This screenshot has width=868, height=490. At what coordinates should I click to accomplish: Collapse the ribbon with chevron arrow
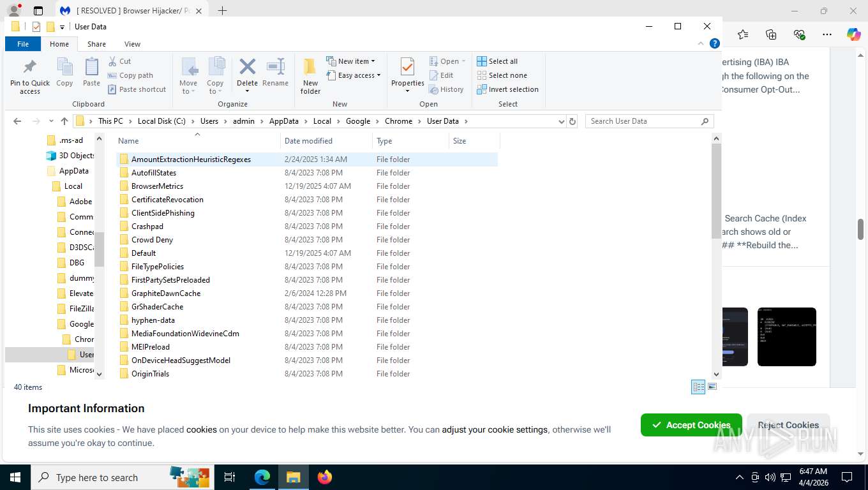pos(701,43)
